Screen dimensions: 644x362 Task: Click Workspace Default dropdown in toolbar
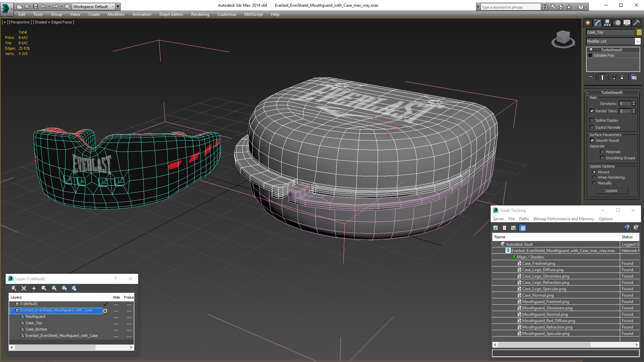pyautogui.click(x=95, y=6)
